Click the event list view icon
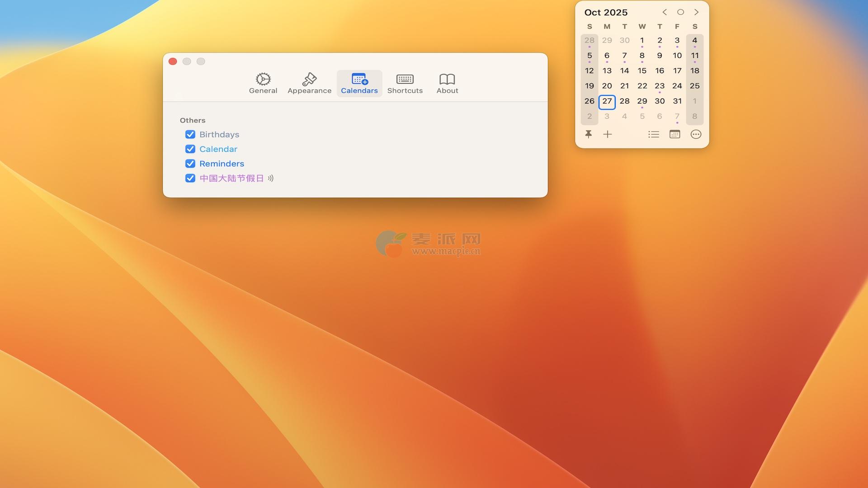 click(653, 134)
